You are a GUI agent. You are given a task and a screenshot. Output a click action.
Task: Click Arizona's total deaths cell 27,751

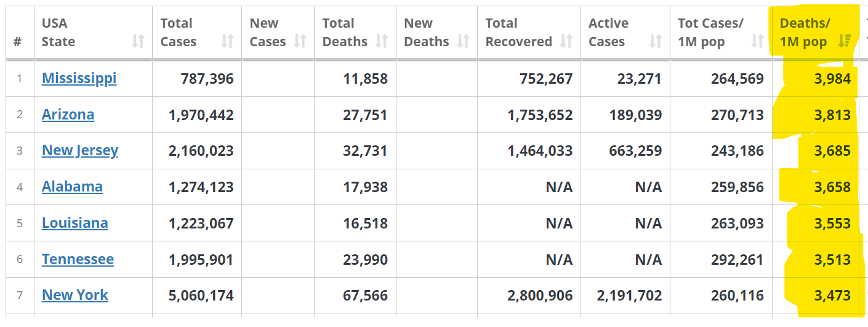(365, 115)
